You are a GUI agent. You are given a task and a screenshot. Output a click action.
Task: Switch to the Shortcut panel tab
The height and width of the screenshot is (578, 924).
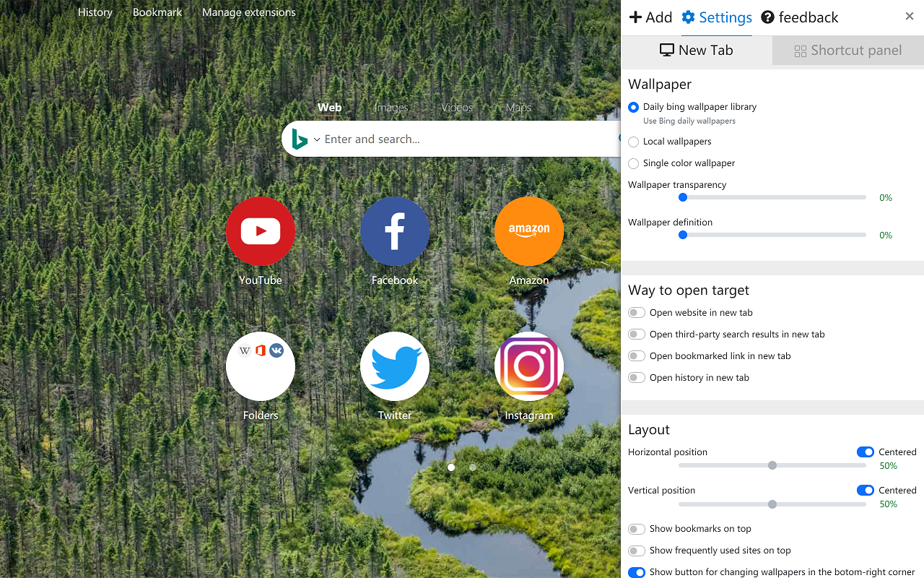847,50
